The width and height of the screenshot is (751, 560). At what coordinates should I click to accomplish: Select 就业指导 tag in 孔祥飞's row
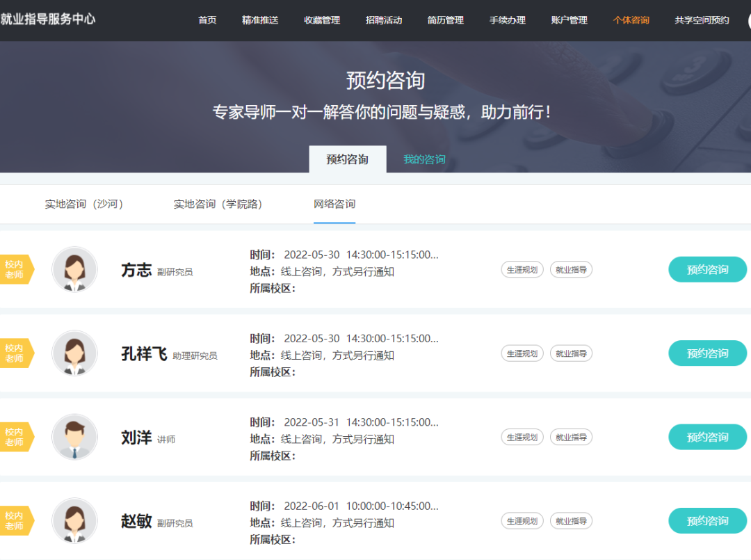point(571,353)
